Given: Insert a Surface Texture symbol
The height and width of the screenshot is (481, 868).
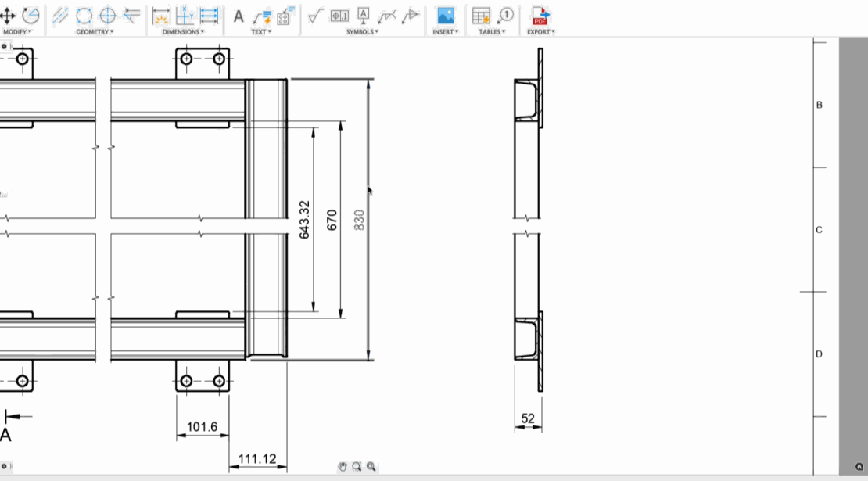Looking at the screenshot, I should 316,16.
